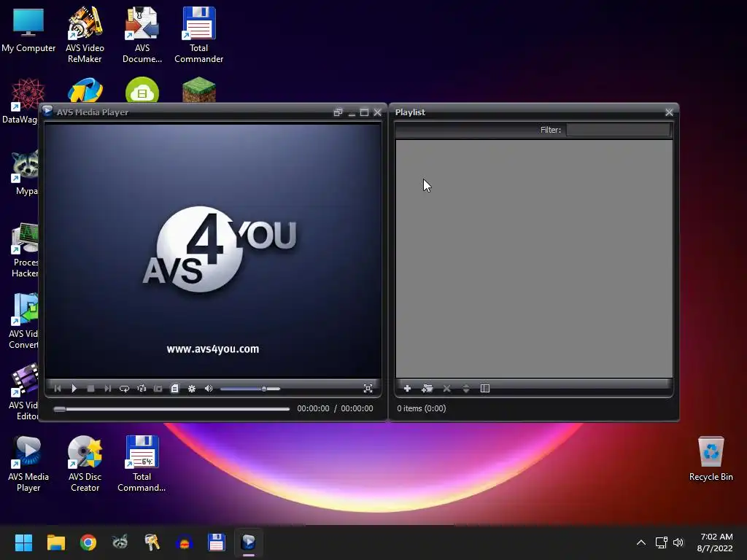Screen dimensions: 747x560
Task: Click the empty Playlist list area
Action: [534, 259]
